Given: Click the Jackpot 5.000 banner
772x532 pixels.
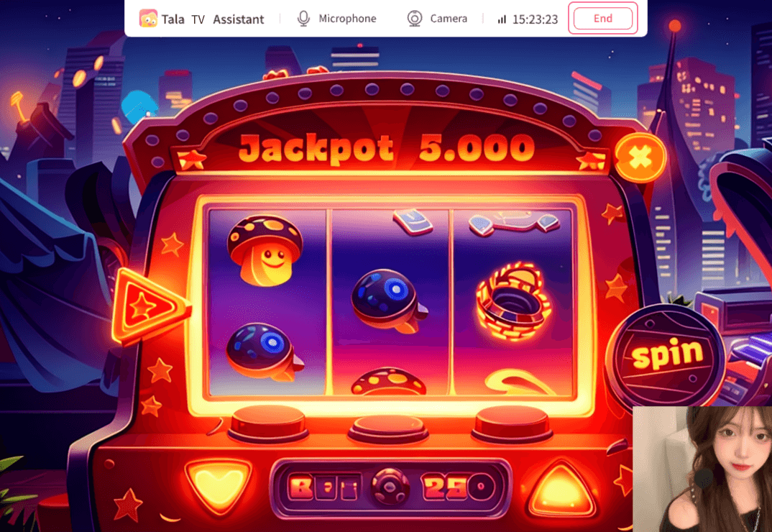Looking at the screenshot, I should point(387,148).
